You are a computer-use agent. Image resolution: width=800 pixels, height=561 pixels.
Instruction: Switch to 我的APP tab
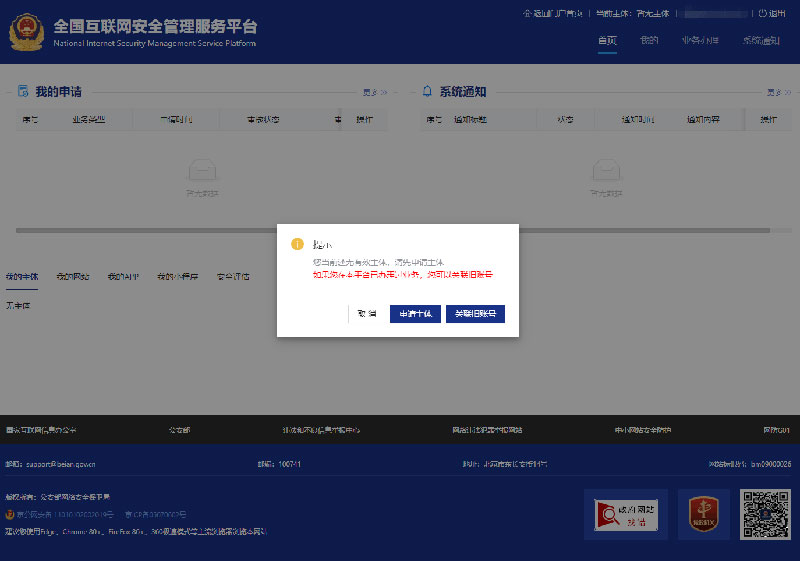point(123,276)
